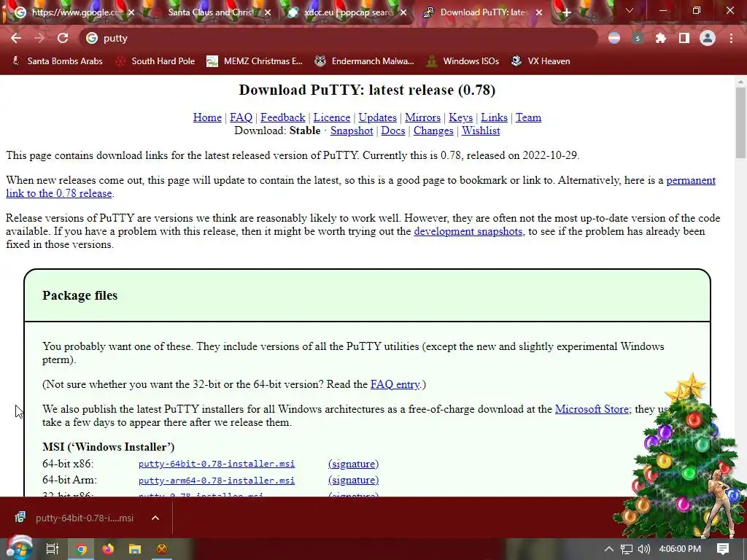747x560 pixels.
Task: Open the Snapshot download link
Action: (352, 131)
